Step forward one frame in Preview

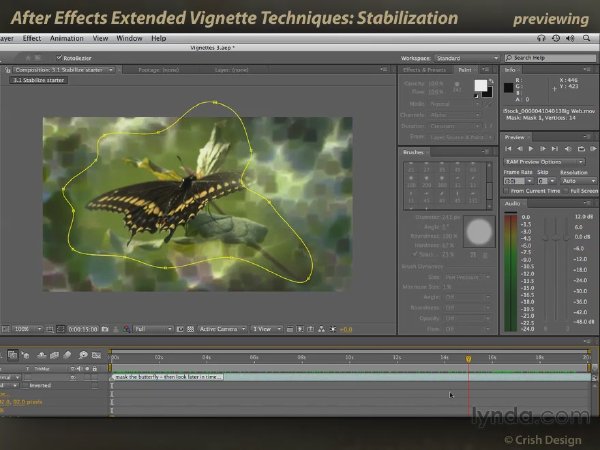pos(543,148)
